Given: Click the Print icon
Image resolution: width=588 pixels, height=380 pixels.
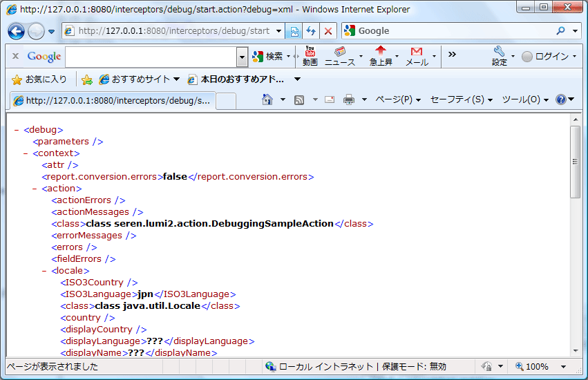Looking at the screenshot, I should click(x=349, y=99).
